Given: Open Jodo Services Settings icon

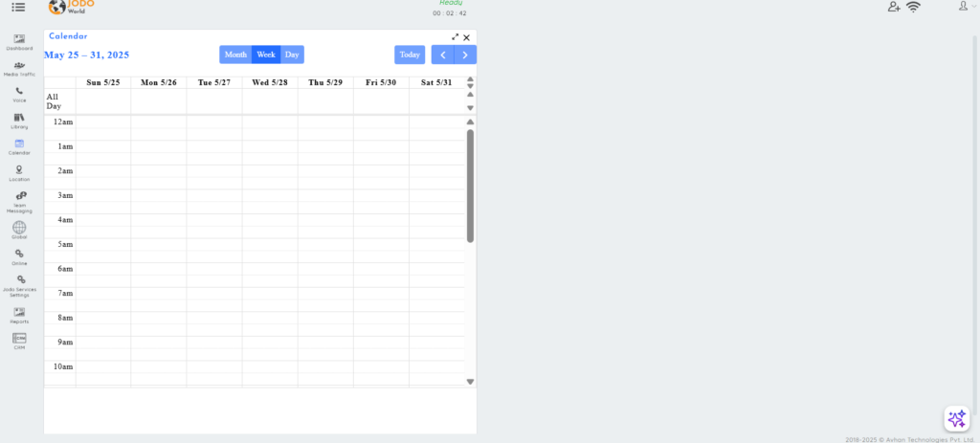Looking at the screenshot, I should point(21,280).
